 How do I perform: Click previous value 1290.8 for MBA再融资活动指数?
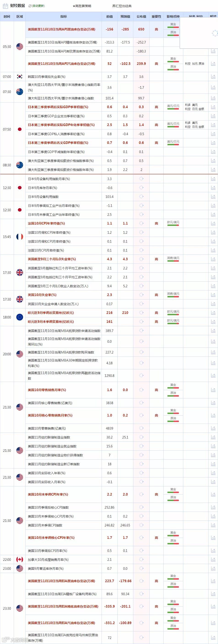(x=109, y=375)
